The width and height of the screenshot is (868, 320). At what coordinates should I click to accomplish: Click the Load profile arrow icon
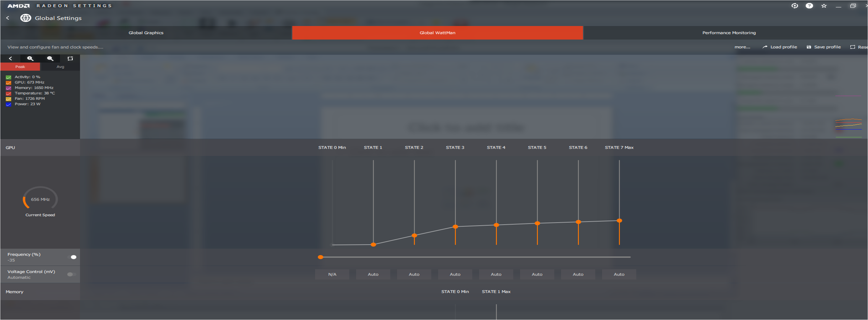pos(765,47)
